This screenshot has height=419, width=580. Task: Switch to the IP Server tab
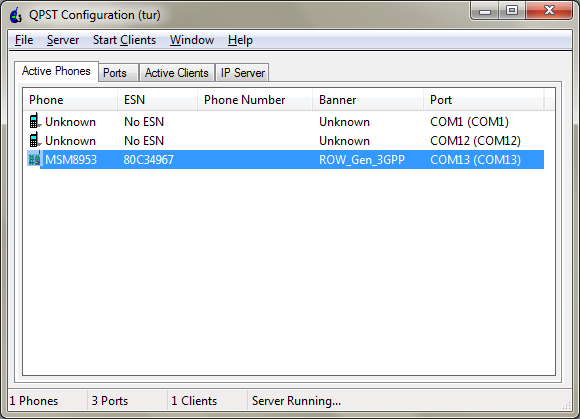(242, 72)
